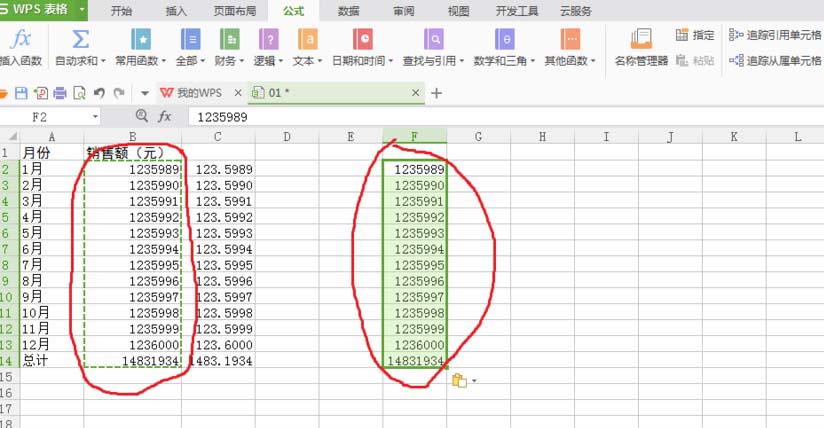Viewport: 824px width, 428px height.
Task: Click the Name Box showing F2
Action: [x=45, y=117]
